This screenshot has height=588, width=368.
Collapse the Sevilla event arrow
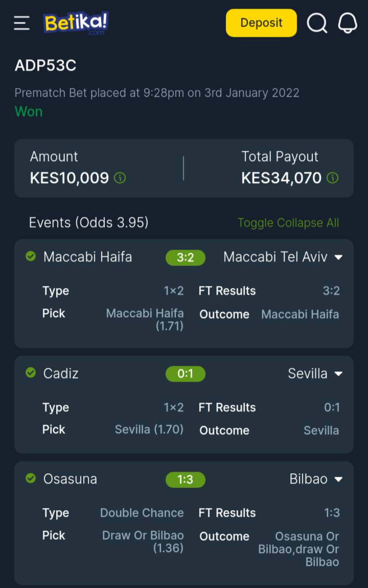click(339, 373)
